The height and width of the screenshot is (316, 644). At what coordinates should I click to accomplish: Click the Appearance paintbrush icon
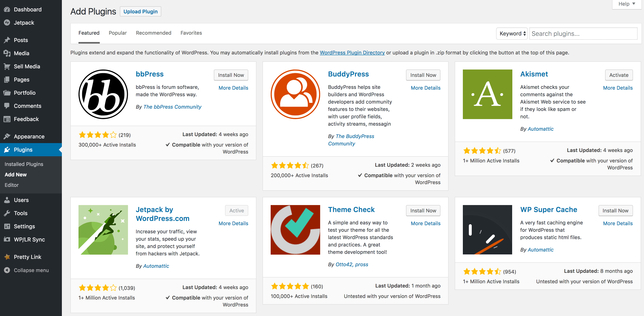pyautogui.click(x=7, y=137)
